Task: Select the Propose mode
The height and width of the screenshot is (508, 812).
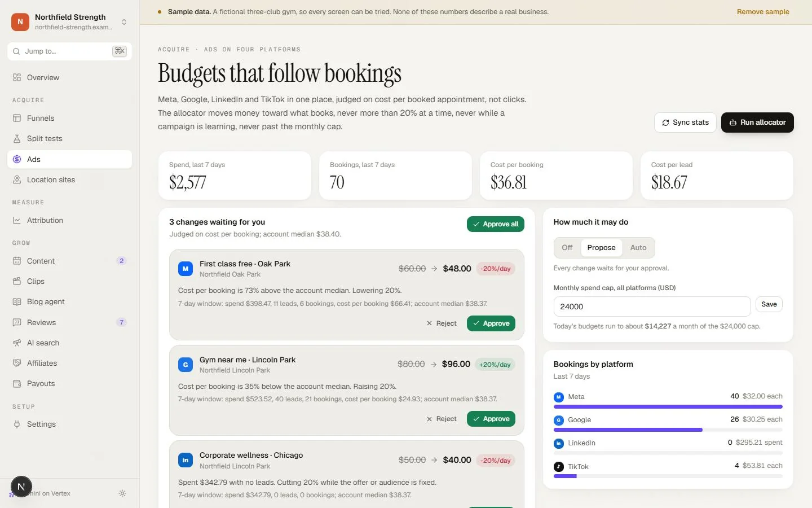Action: click(x=601, y=248)
